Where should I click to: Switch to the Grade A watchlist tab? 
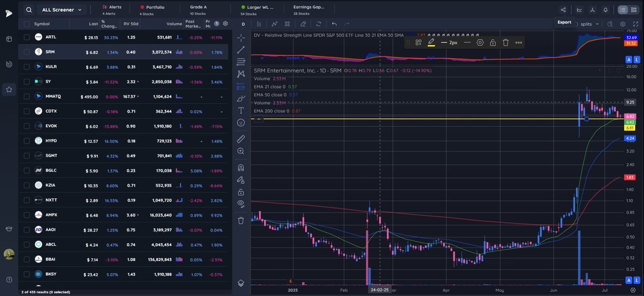click(198, 10)
